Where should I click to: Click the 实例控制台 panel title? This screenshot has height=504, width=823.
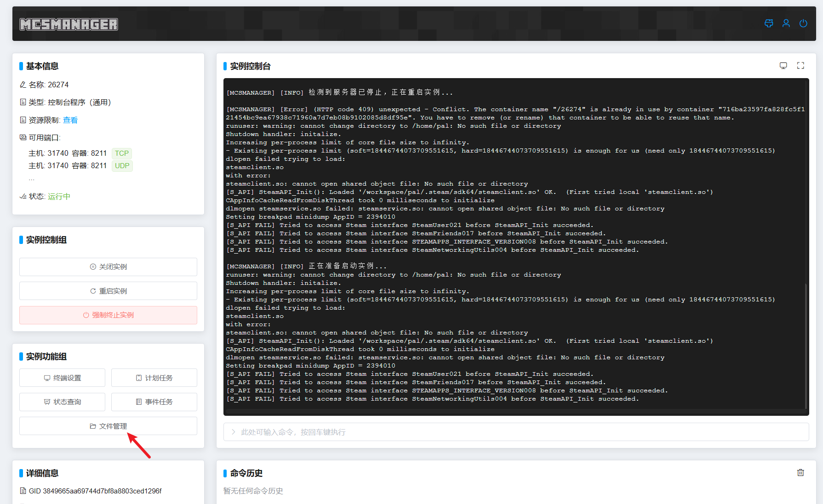[x=250, y=66]
